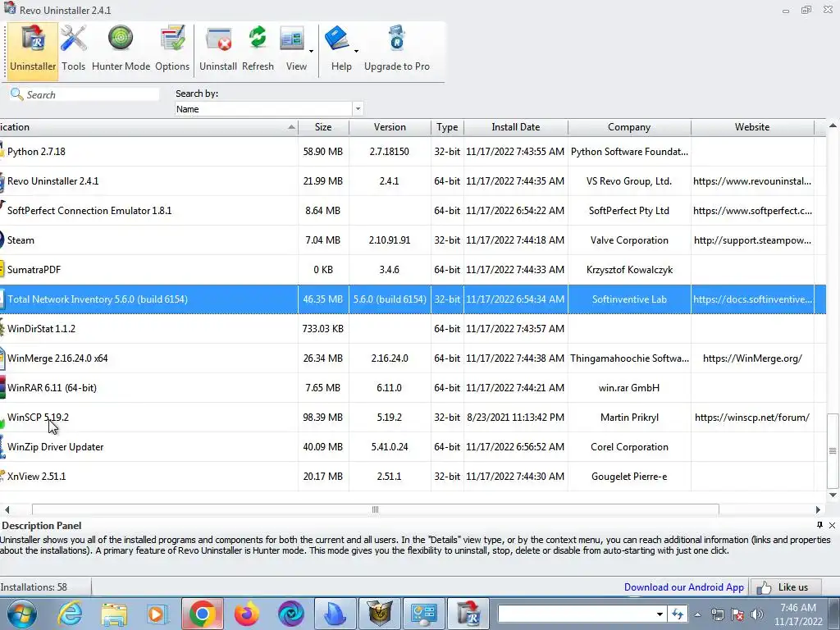This screenshot has width=840, height=630.
Task: Click the network tray icon
Action: 717,614
